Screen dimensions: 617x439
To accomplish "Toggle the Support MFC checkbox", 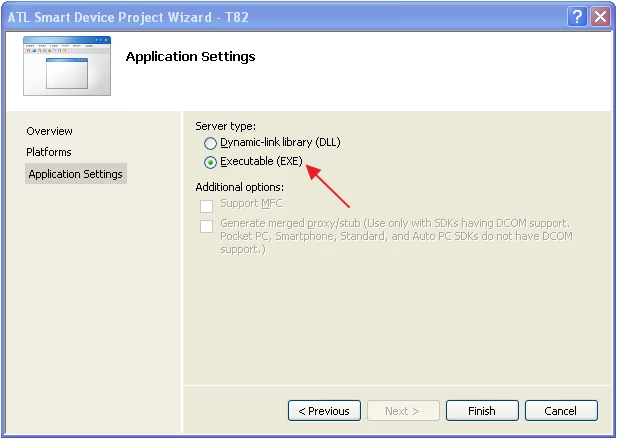I will coord(207,205).
